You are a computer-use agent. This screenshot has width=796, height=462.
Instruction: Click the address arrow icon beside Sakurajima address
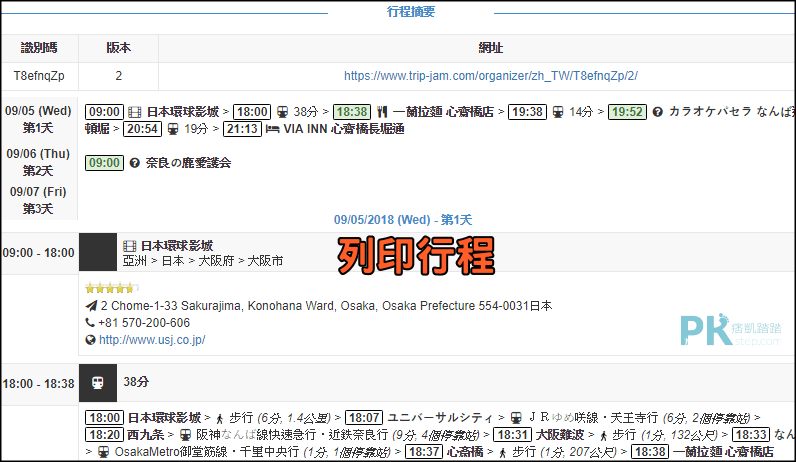tap(91, 306)
